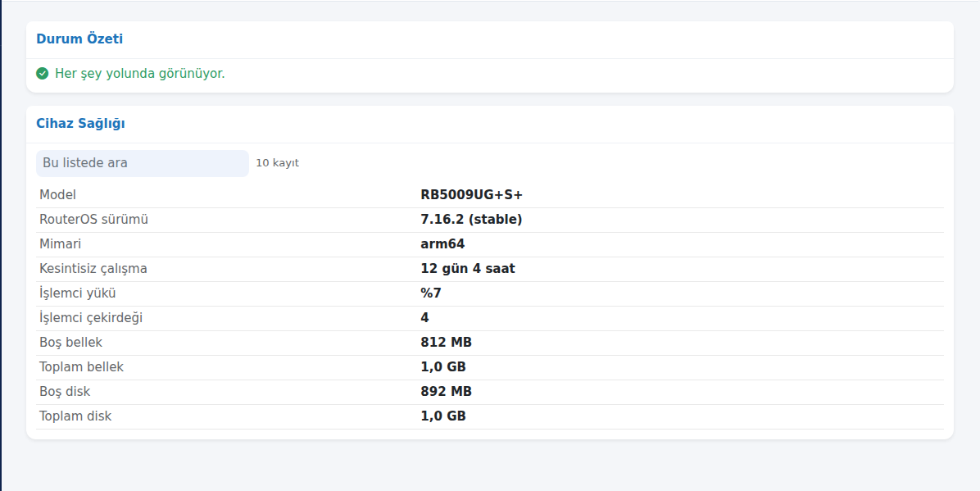Click the "Her şey yolunda görünüyor." message
The height and width of the screenshot is (491, 980).
coord(140,74)
